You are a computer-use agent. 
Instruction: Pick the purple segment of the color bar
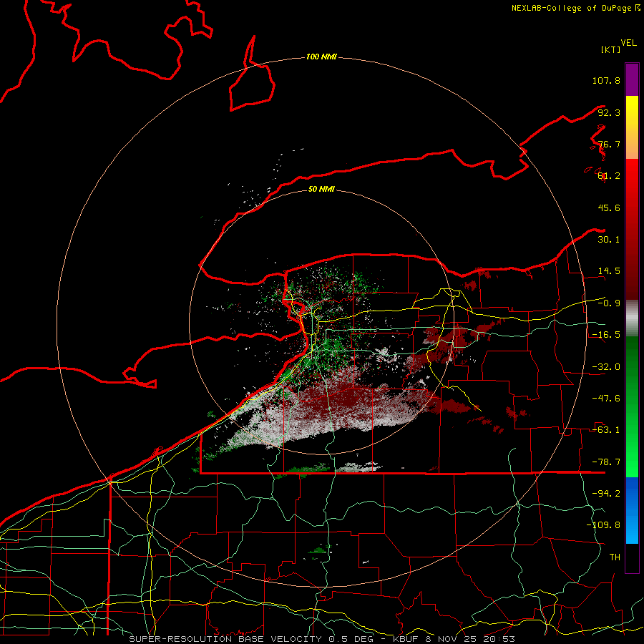(x=632, y=79)
